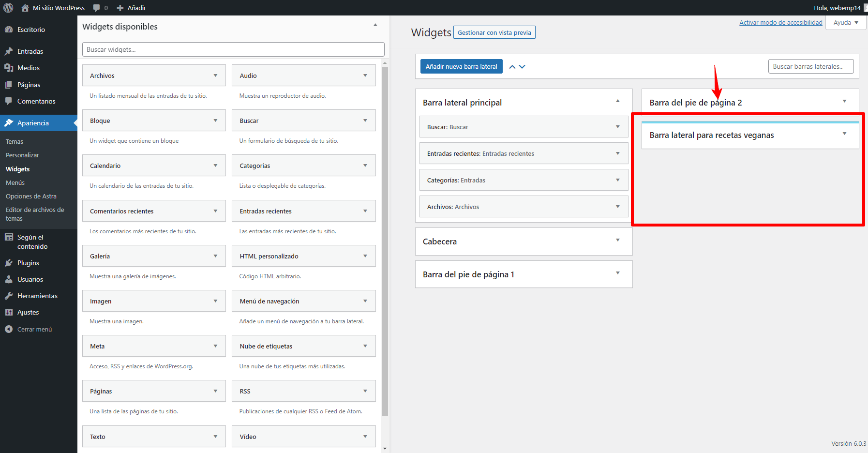Expand the HTML personalizado widget arrow

pos(365,256)
